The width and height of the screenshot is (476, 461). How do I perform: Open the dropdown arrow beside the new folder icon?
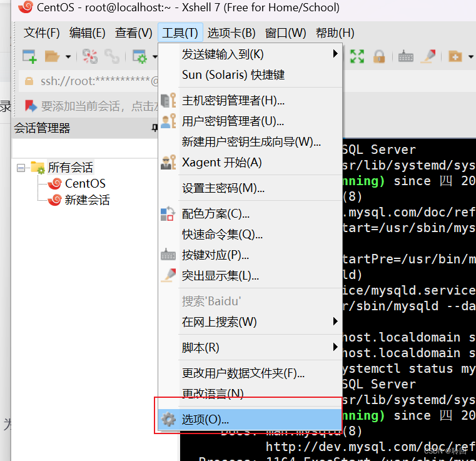point(471,57)
